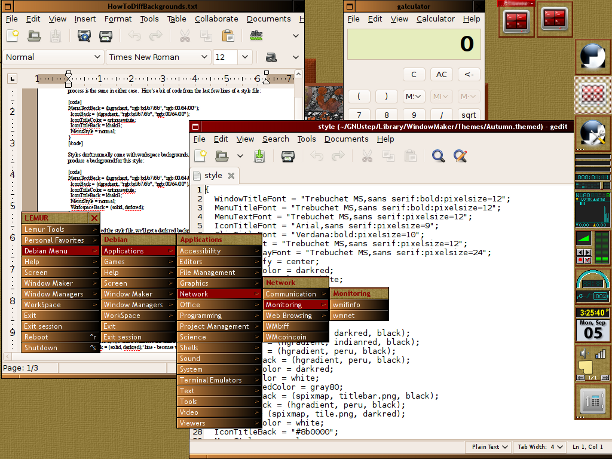The width and height of the screenshot is (612, 459).
Task: Click the right margin marker on AbiWord ruler
Action: [267, 77]
